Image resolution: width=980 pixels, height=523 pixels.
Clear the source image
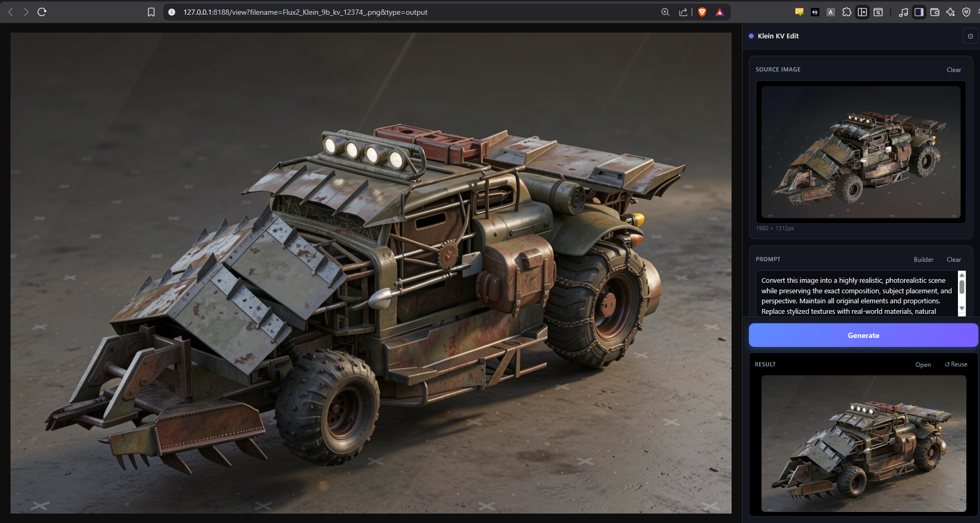tap(954, 70)
